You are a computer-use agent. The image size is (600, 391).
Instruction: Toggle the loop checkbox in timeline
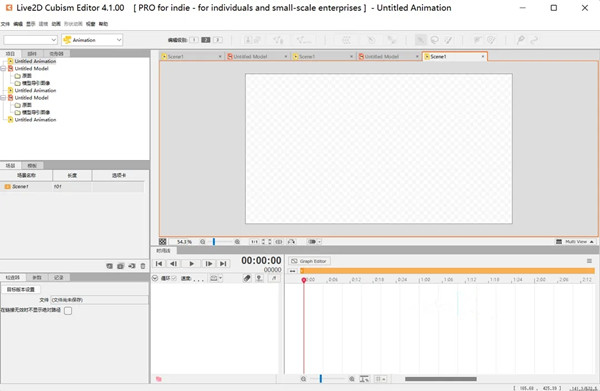(174, 278)
